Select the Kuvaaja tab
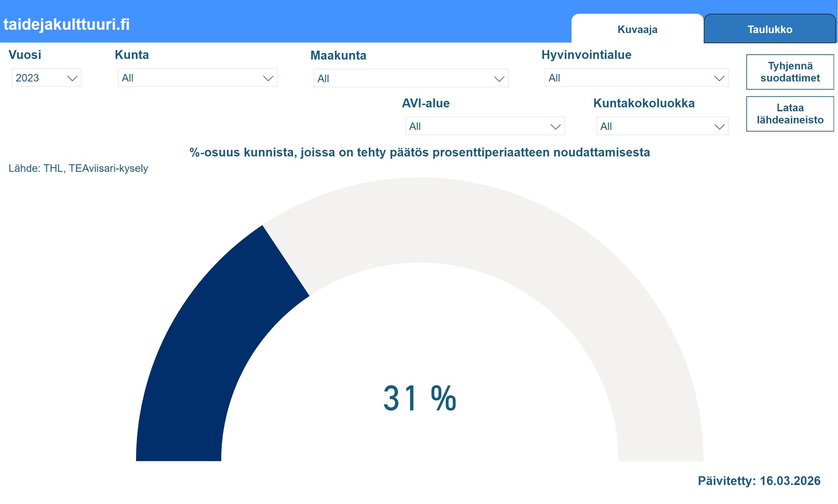Viewport: 838px width, 504px height. tap(637, 30)
